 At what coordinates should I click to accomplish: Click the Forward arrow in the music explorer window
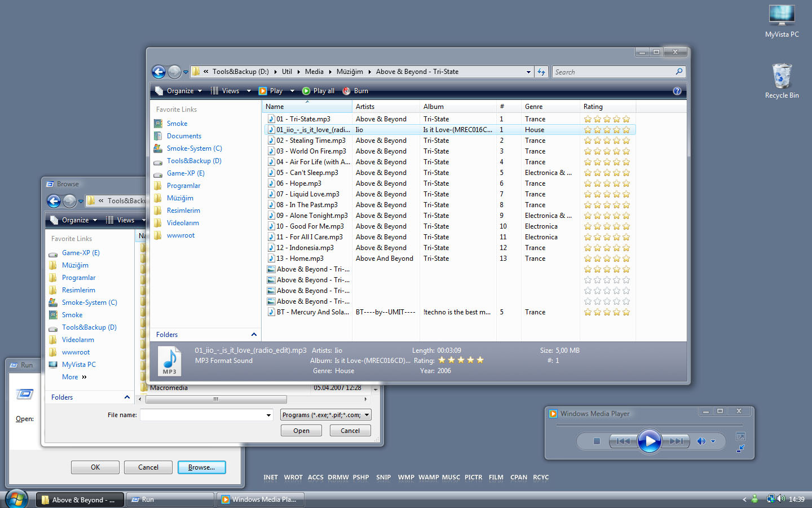coord(175,72)
